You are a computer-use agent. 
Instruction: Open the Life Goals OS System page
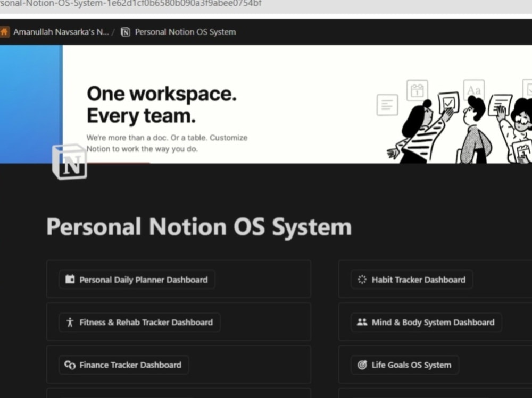pyautogui.click(x=411, y=365)
